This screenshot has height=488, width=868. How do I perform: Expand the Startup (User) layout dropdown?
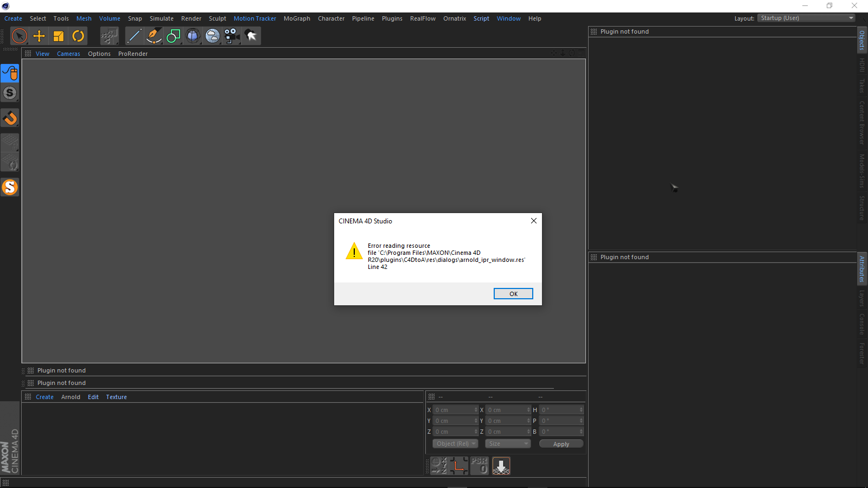point(806,18)
